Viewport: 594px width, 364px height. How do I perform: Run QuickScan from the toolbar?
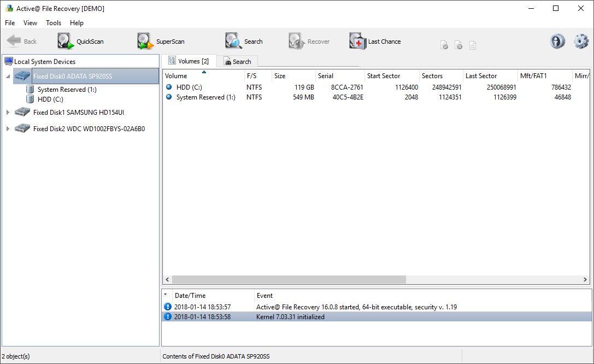81,42
